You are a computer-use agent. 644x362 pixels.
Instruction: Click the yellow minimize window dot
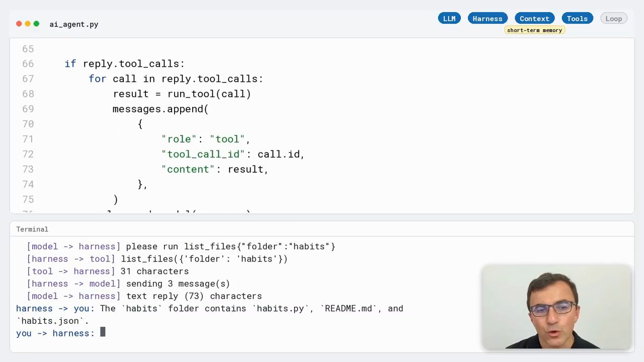tap(28, 24)
